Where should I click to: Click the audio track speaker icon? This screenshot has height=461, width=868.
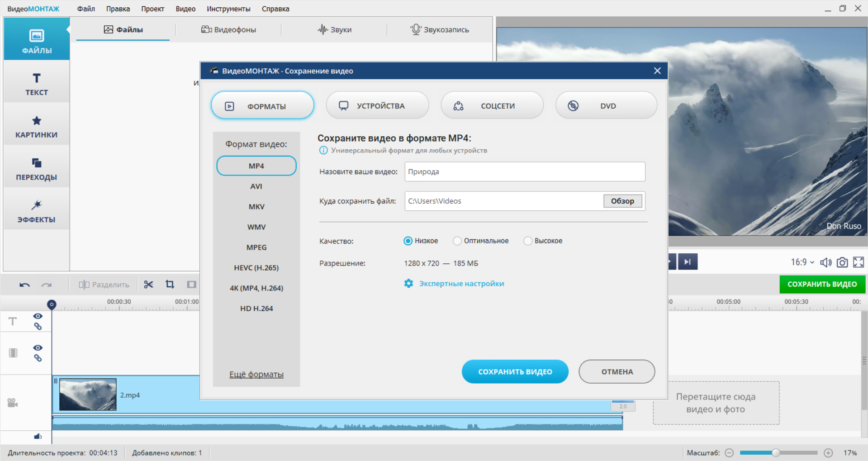click(38, 437)
